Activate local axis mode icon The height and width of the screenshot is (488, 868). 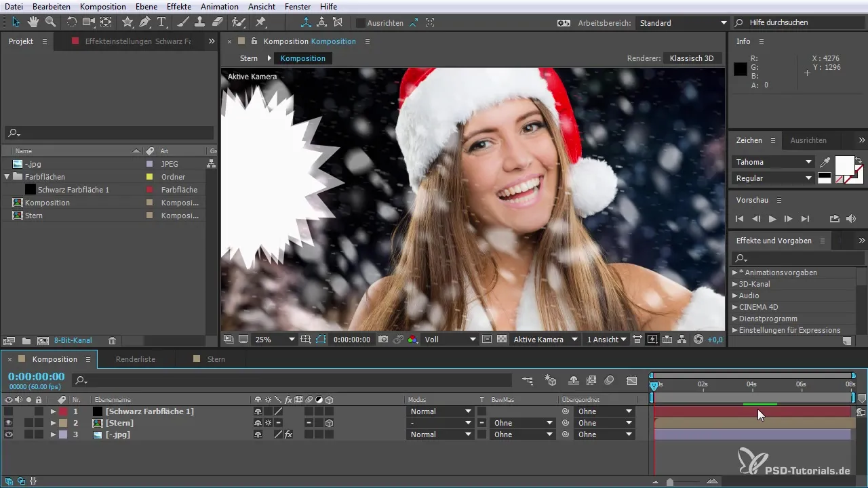[305, 22]
